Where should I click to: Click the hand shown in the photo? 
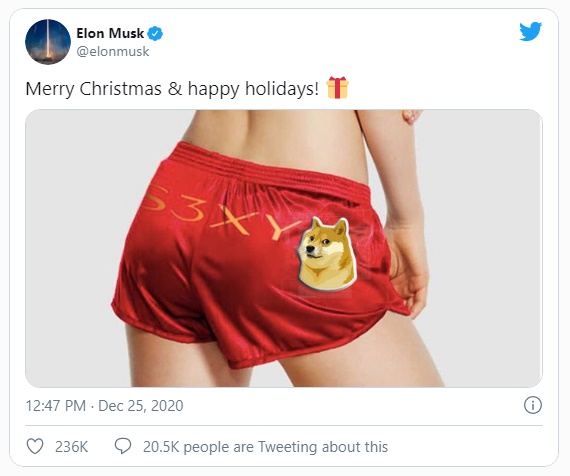coord(409,269)
